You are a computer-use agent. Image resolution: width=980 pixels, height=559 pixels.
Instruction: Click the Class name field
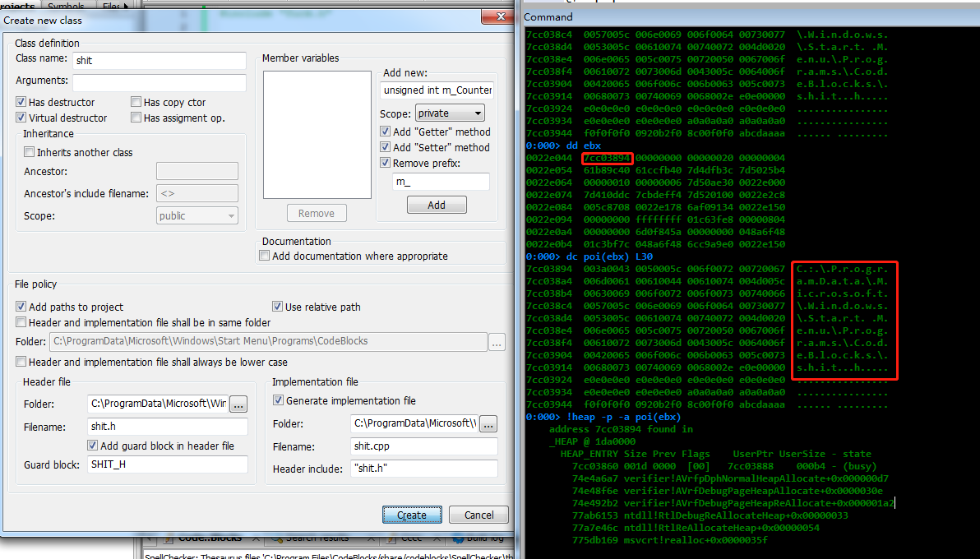159,61
